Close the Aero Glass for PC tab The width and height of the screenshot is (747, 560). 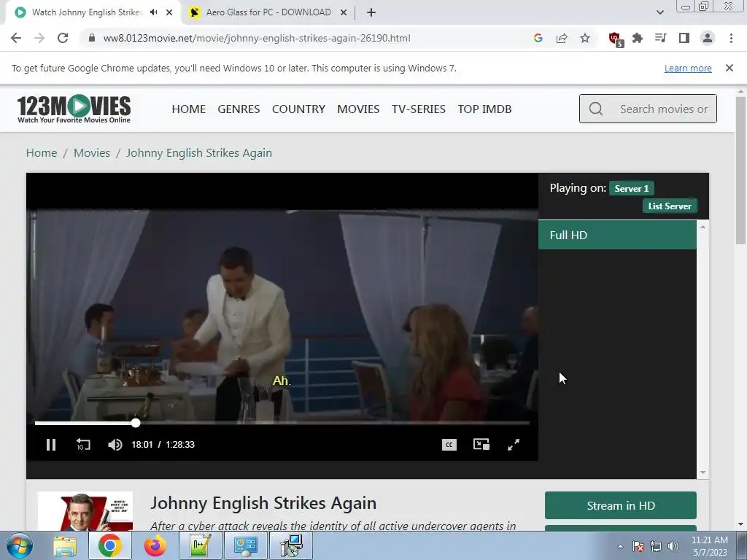tap(344, 12)
